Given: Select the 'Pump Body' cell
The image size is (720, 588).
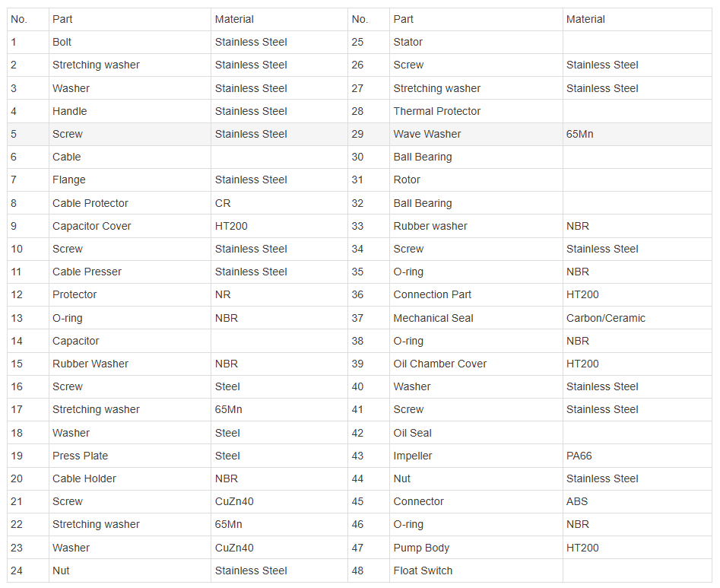Looking at the screenshot, I should click(476, 548).
